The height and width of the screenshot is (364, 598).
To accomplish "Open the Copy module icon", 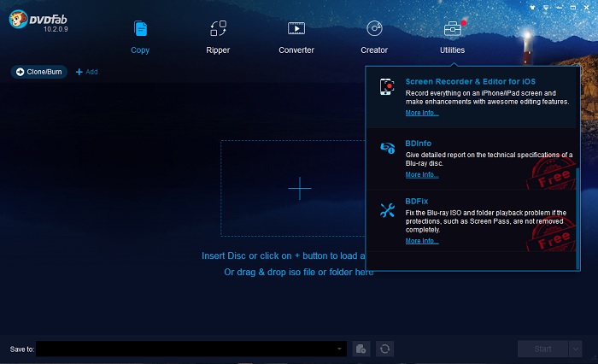I will pos(140,28).
